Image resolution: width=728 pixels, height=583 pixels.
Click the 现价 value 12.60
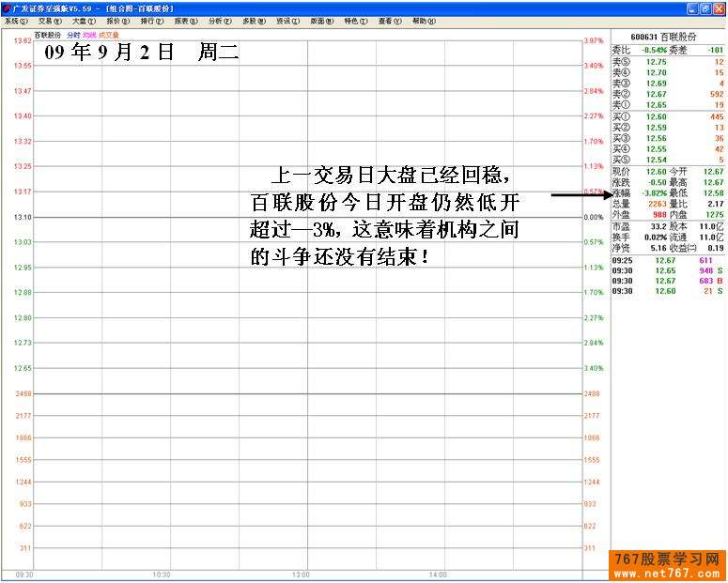656,172
